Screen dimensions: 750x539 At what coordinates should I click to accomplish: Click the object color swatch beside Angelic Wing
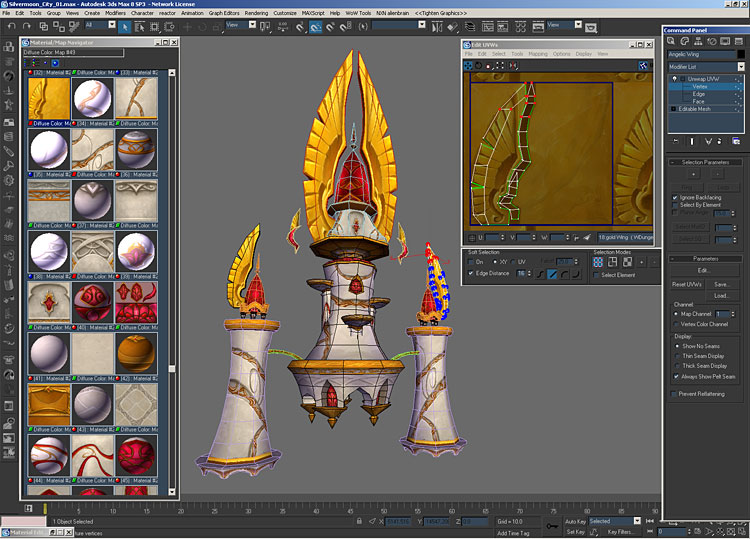click(x=740, y=54)
